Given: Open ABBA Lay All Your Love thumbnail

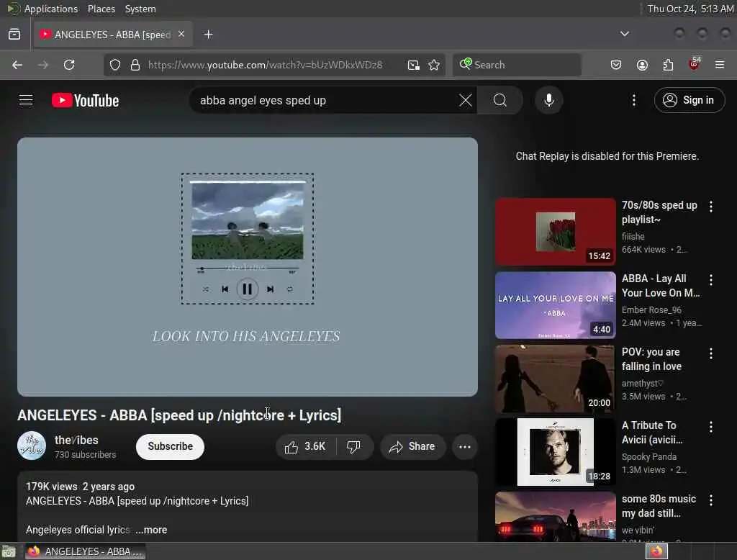Looking at the screenshot, I should [555, 304].
